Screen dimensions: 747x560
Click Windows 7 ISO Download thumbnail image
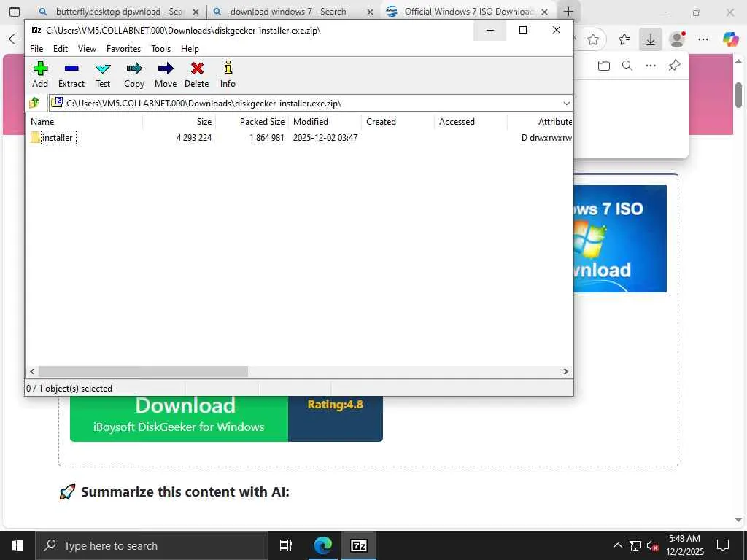coord(620,238)
